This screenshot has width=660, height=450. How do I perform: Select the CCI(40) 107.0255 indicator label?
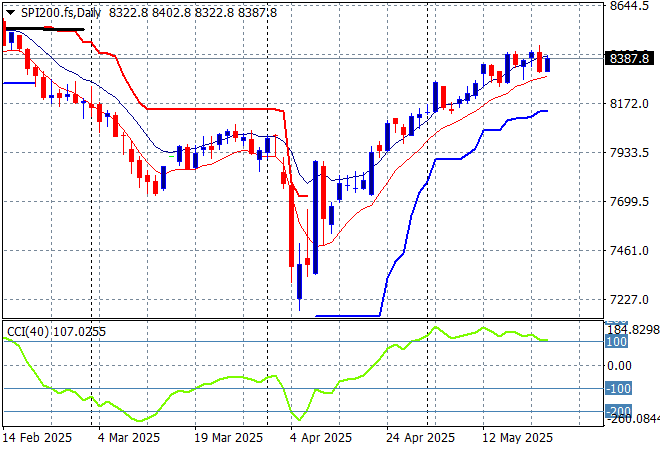(56, 332)
